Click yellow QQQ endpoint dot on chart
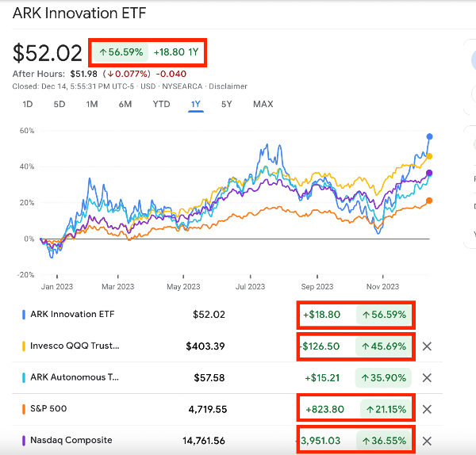Viewport: 476px width, 455px height. (x=429, y=156)
